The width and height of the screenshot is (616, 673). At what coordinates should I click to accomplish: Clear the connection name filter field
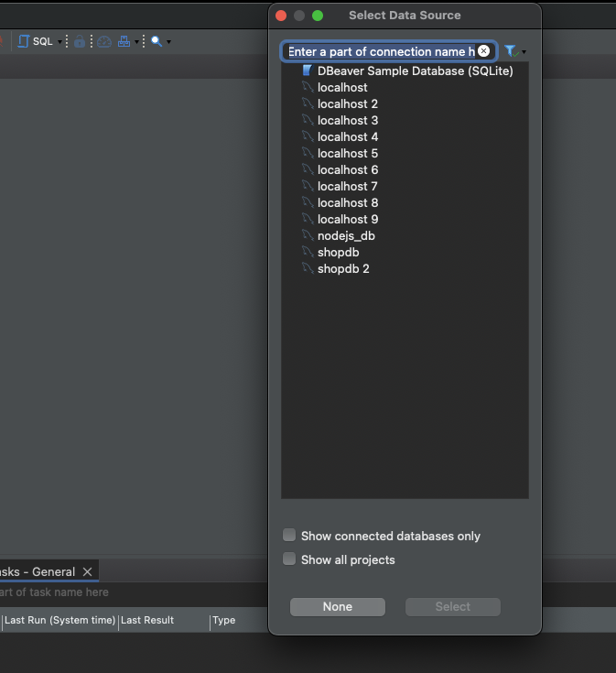coord(484,51)
